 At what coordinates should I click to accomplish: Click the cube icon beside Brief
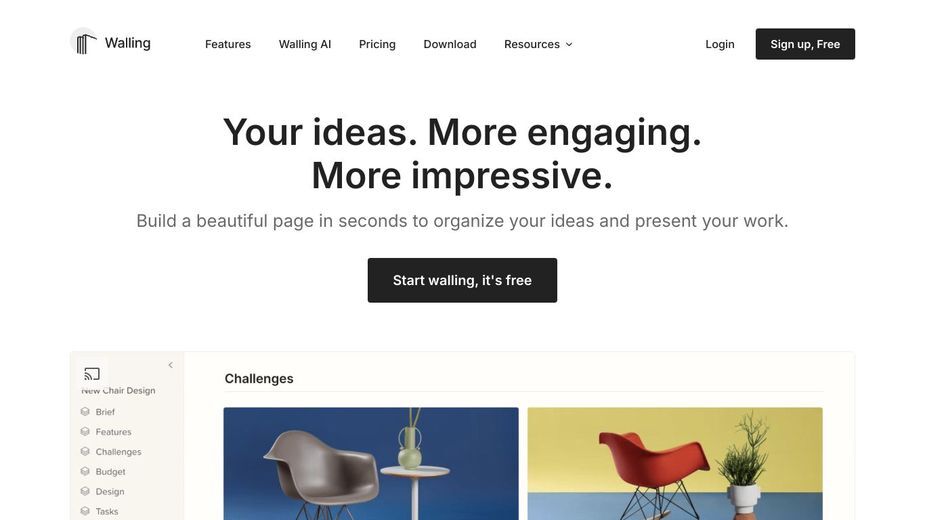tap(85, 411)
